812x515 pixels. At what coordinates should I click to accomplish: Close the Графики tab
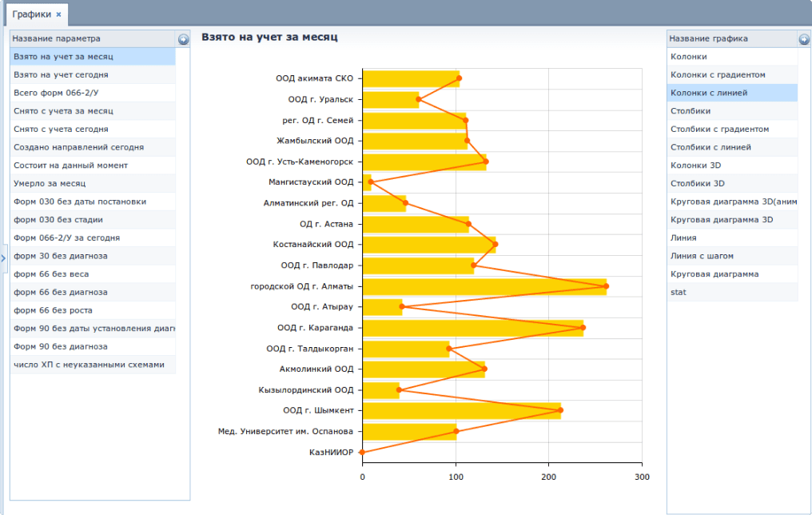click(58, 14)
